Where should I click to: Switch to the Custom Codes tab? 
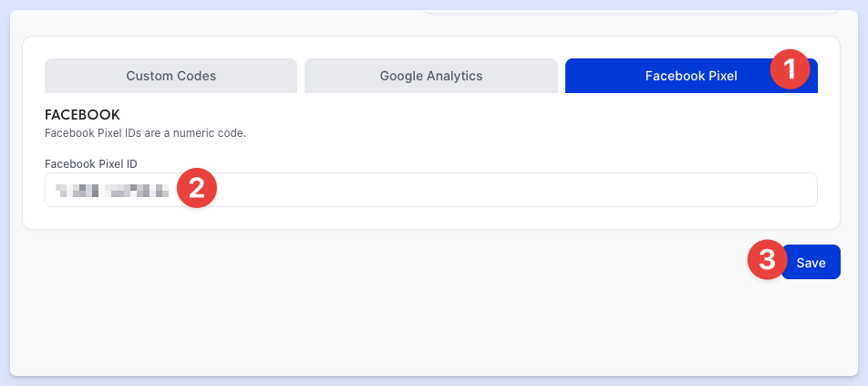coord(170,76)
